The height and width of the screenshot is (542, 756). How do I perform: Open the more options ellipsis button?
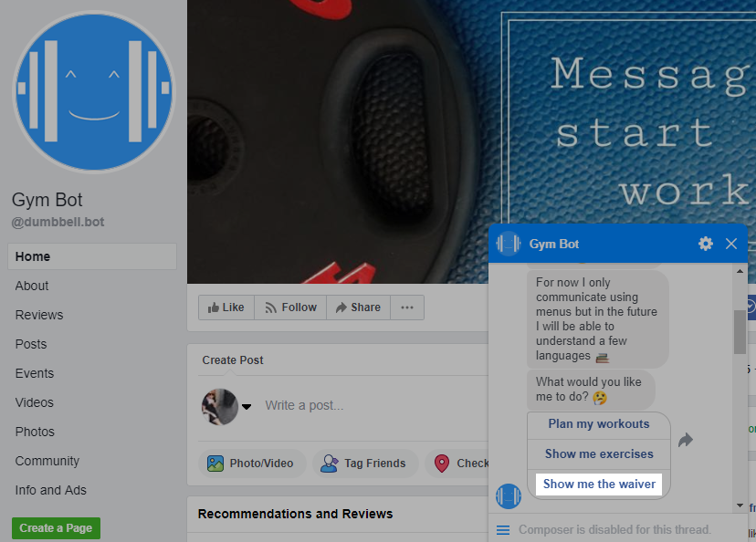[407, 307]
